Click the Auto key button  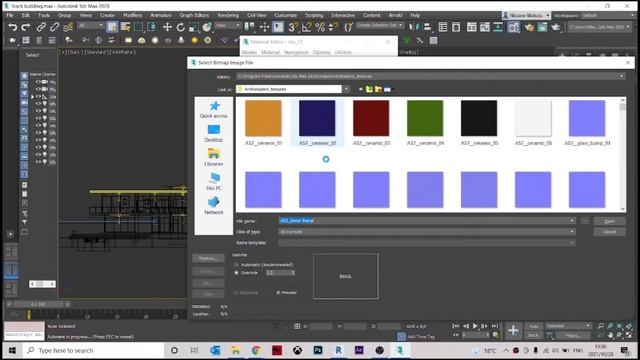(x=533, y=326)
